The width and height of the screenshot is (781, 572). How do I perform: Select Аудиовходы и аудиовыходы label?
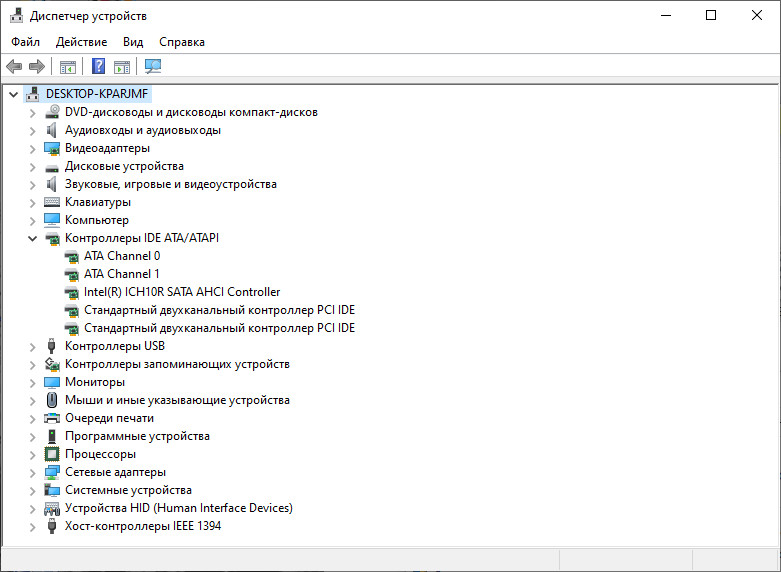[142, 130]
